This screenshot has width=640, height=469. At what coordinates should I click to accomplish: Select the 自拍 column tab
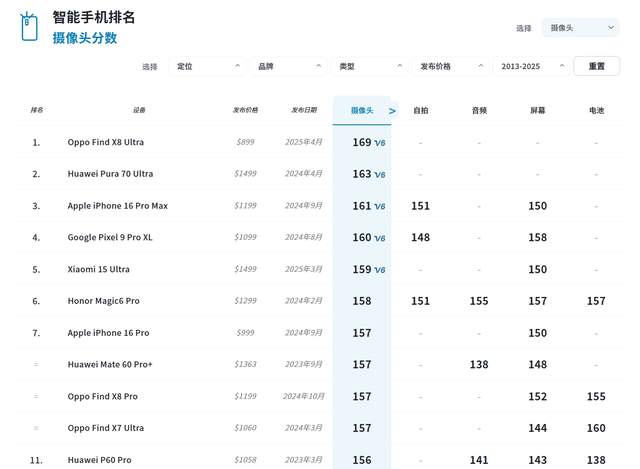coord(420,111)
